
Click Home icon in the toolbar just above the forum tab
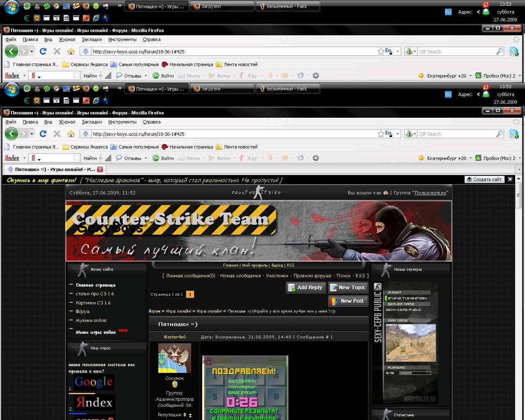coord(71,134)
